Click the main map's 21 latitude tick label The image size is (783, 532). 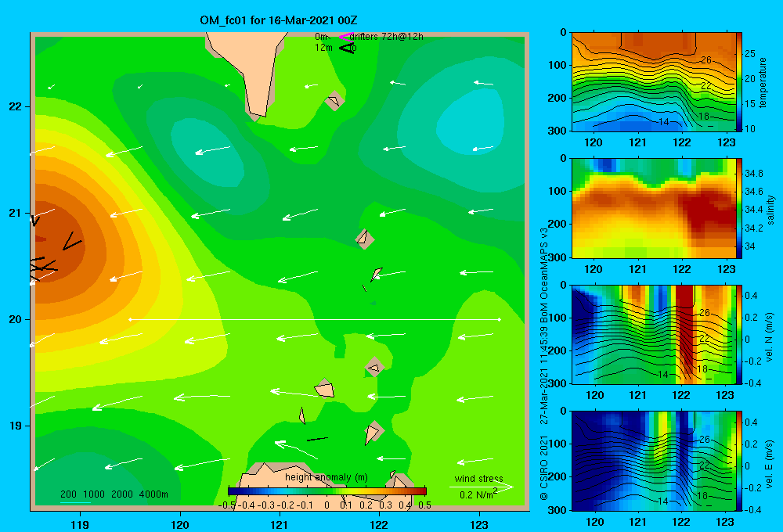click(16, 213)
